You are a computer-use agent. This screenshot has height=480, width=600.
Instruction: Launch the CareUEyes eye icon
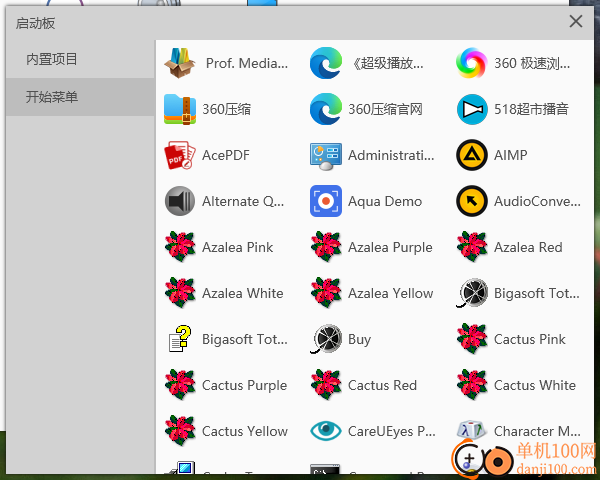(326, 431)
